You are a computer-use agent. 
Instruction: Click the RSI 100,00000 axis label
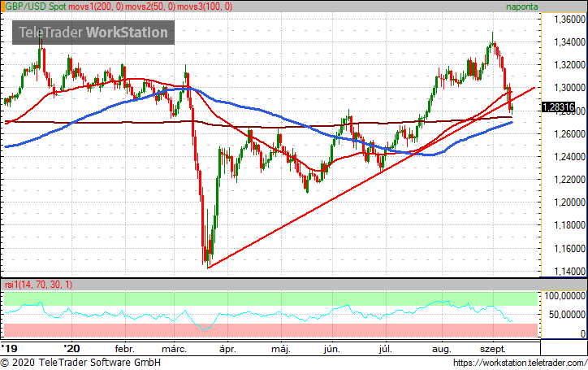(564, 296)
